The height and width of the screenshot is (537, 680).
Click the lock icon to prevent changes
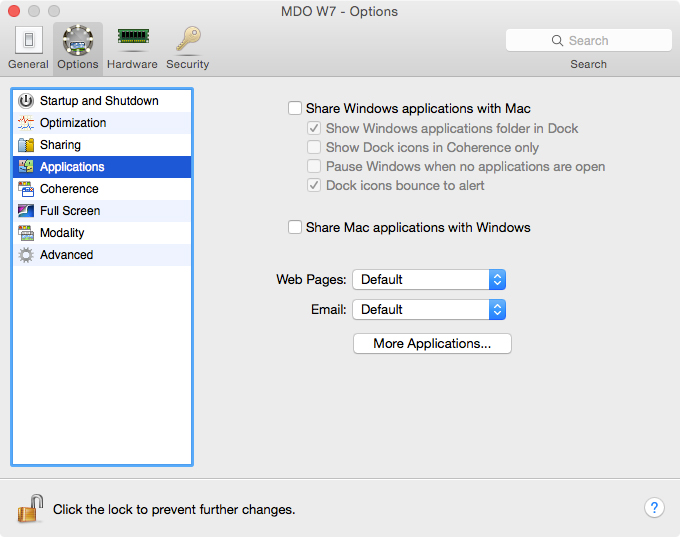pos(31,508)
